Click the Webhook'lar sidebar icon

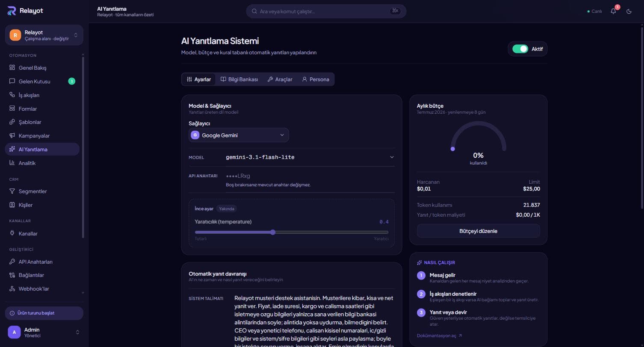click(x=12, y=288)
